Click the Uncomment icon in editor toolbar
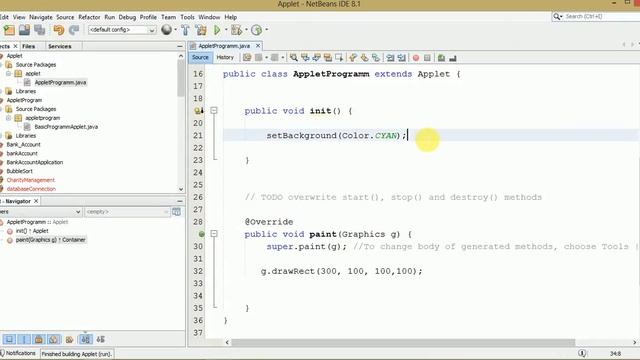This screenshot has height=360, width=640. pos(453,58)
